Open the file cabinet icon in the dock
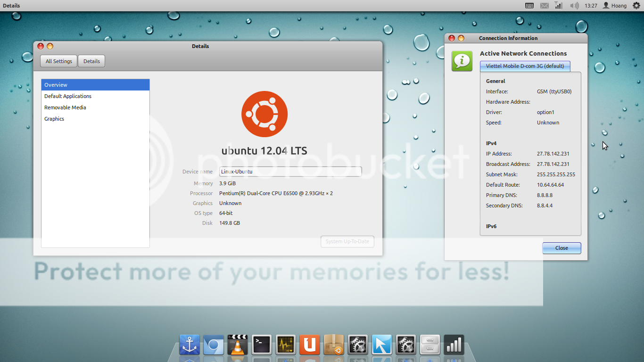 pos(430,345)
